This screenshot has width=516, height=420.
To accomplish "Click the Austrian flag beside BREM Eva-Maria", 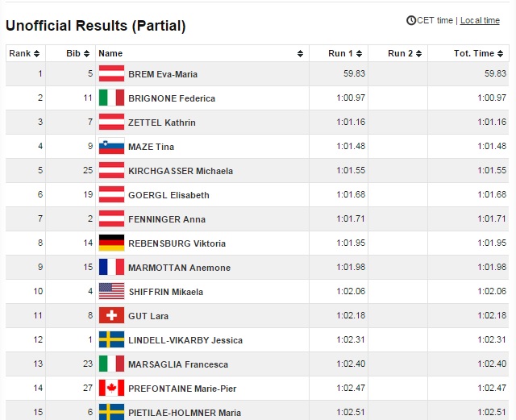I will (x=111, y=74).
